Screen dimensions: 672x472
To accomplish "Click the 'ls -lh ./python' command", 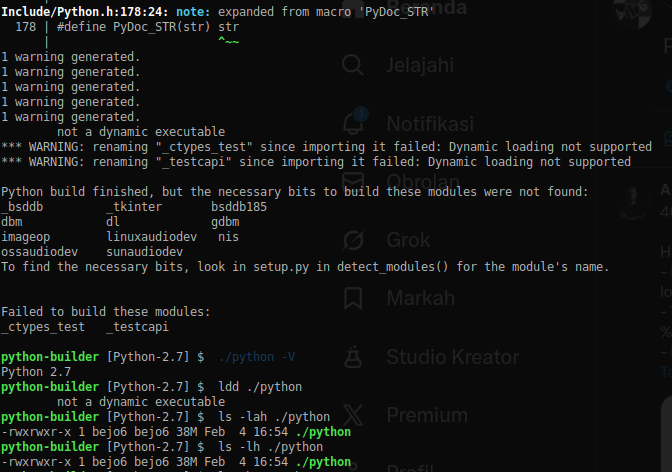I will tap(270, 447).
